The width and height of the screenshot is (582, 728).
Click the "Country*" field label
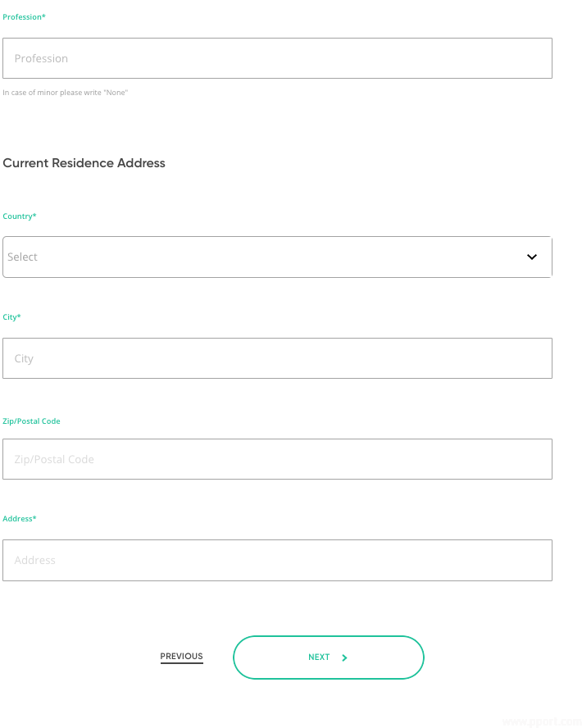20,216
